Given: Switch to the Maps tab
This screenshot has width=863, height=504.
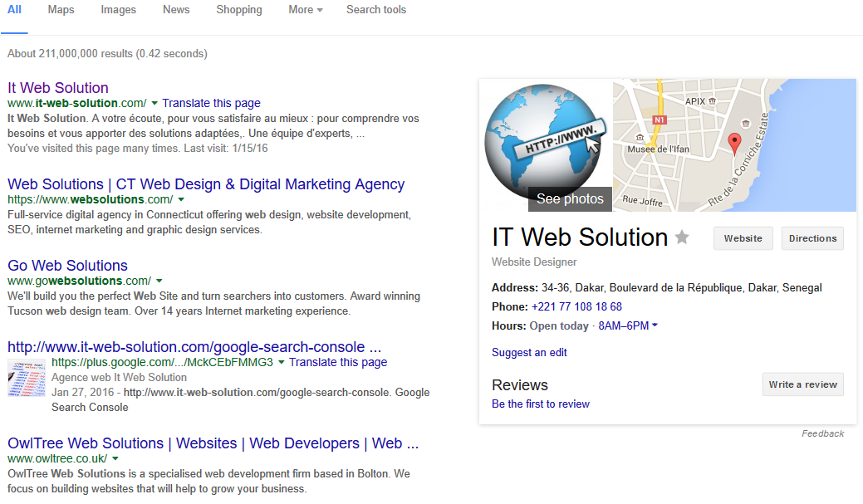Looking at the screenshot, I should coord(61,10).
